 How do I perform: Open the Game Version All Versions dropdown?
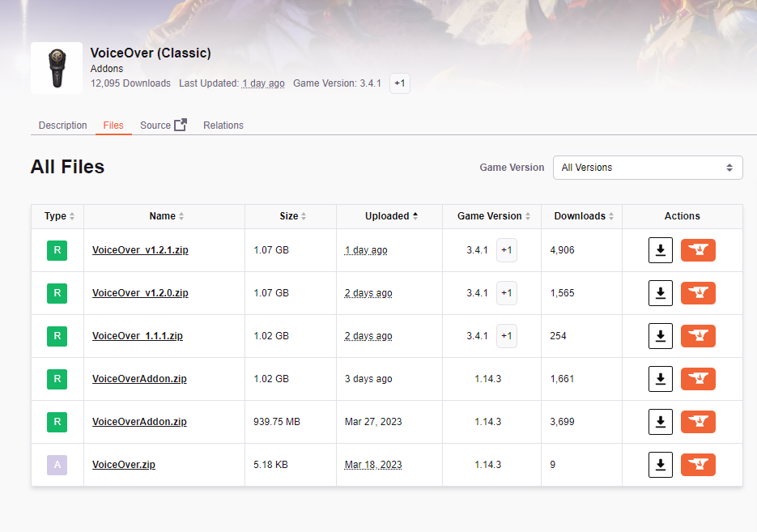click(x=648, y=168)
